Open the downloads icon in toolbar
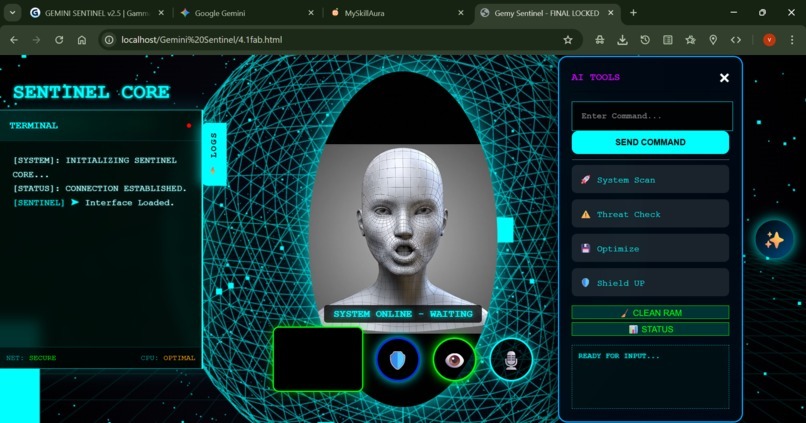 click(x=622, y=40)
